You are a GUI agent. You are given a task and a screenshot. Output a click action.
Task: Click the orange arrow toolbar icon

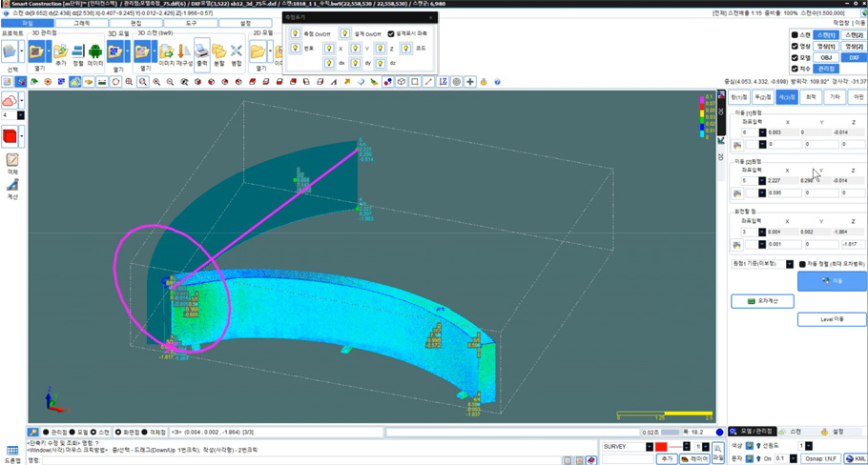347,82
